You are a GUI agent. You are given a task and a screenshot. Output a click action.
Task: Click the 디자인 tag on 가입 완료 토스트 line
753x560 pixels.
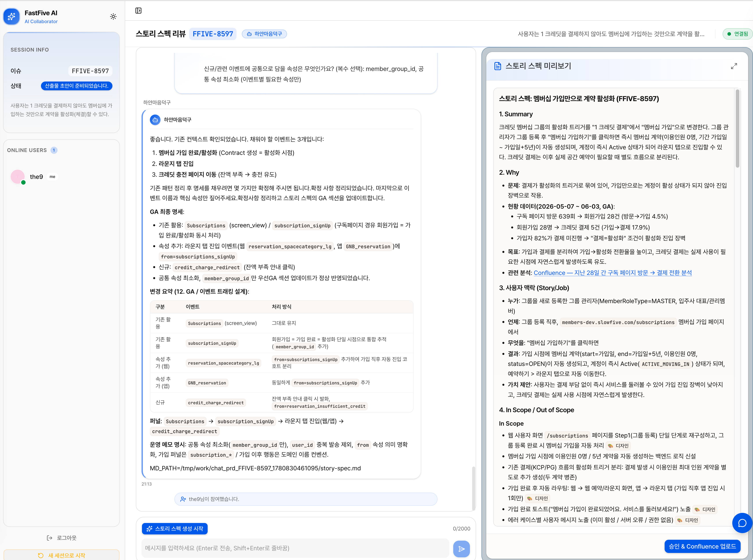(705, 510)
